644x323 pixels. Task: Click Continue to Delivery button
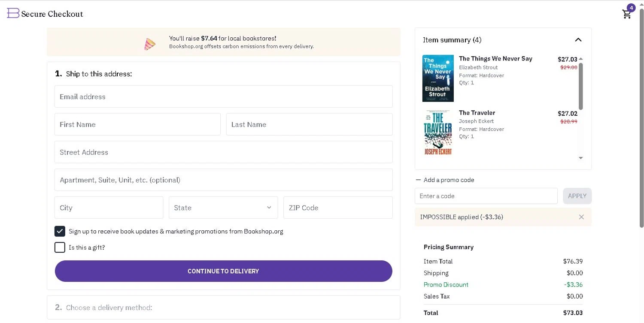point(223,271)
